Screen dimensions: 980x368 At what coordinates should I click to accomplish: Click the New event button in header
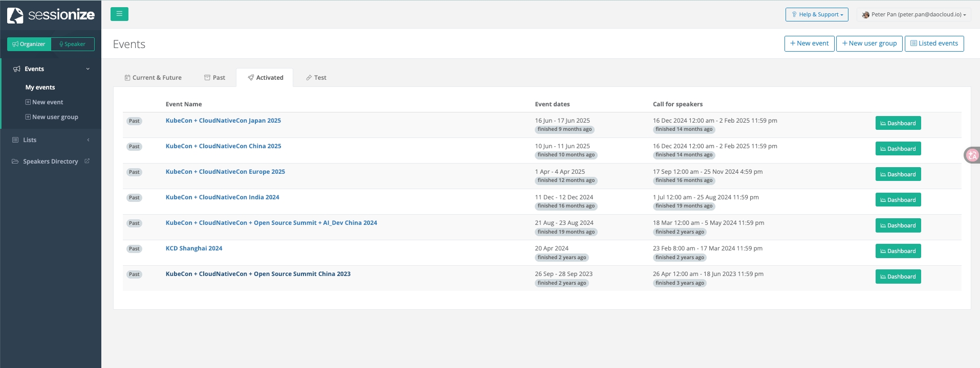[809, 43]
